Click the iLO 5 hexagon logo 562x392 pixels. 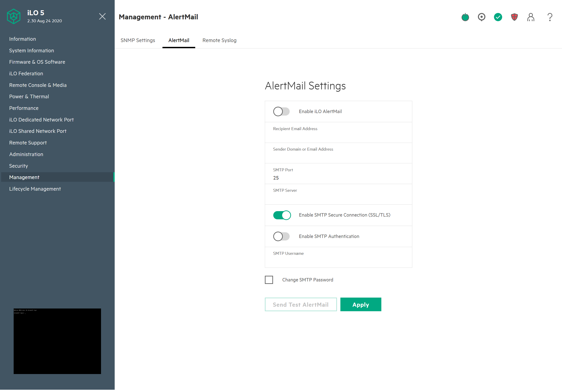point(14,16)
